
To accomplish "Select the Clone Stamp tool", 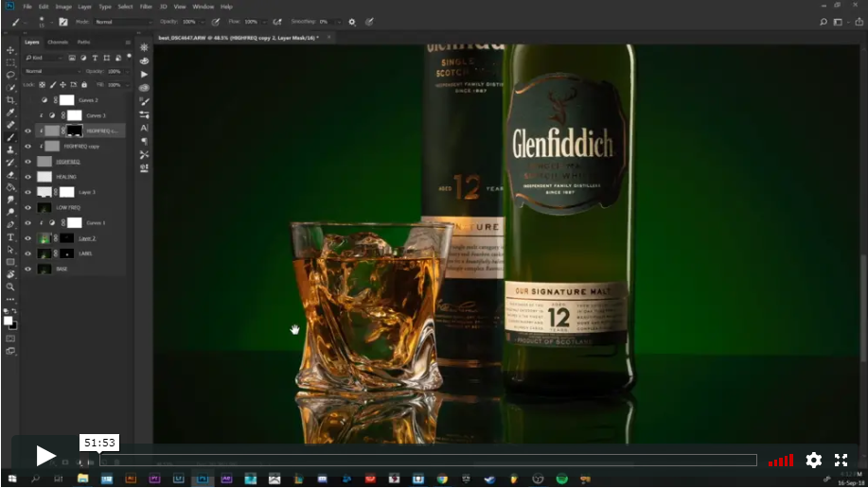I will click(10, 149).
